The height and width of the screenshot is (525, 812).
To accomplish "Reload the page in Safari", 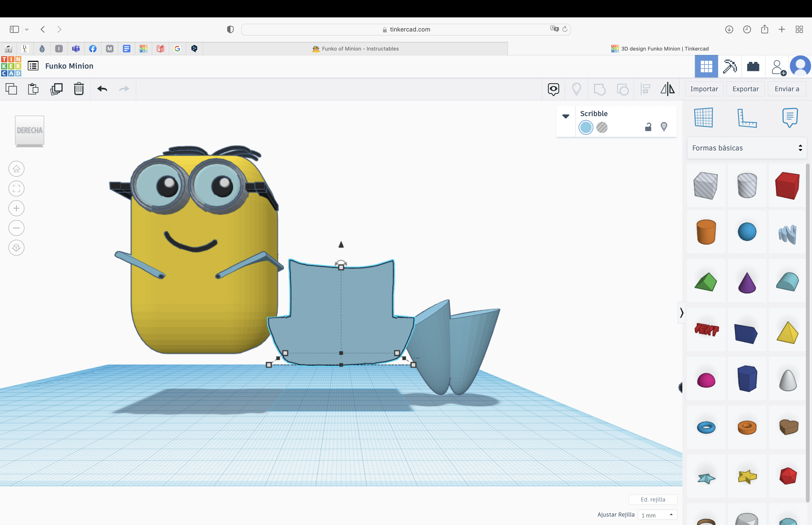I will (565, 29).
